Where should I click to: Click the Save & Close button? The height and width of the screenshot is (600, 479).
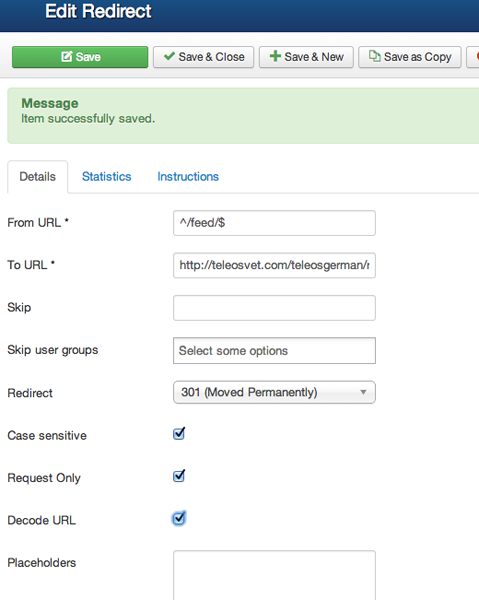pyautogui.click(x=204, y=57)
